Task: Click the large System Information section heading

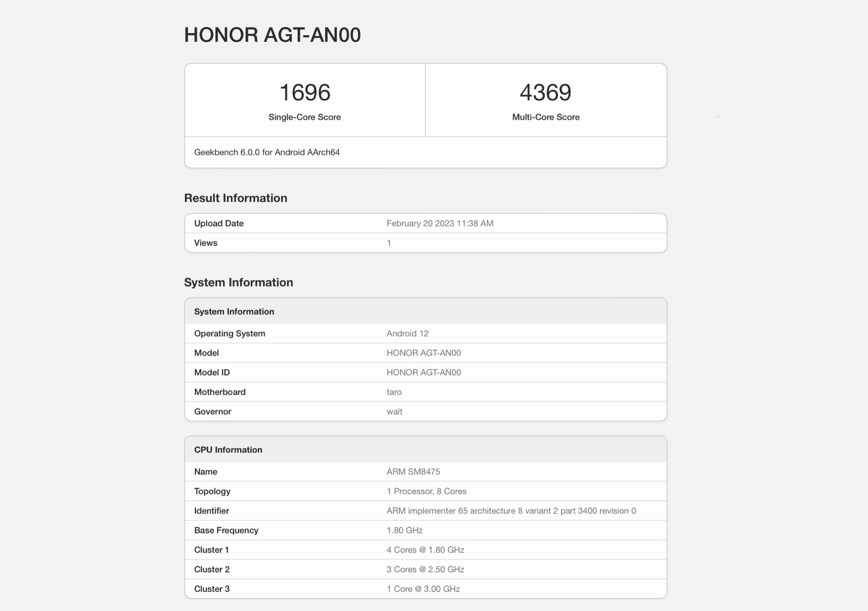Action: point(238,283)
